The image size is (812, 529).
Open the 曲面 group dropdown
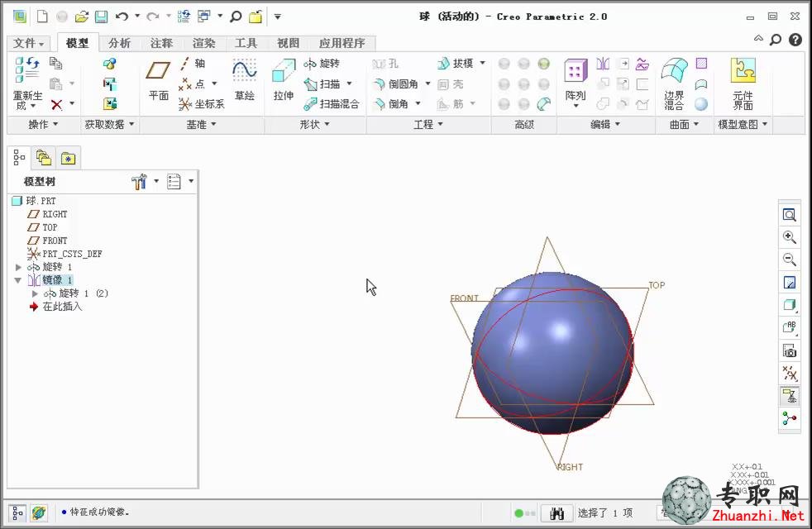pos(684,125)
